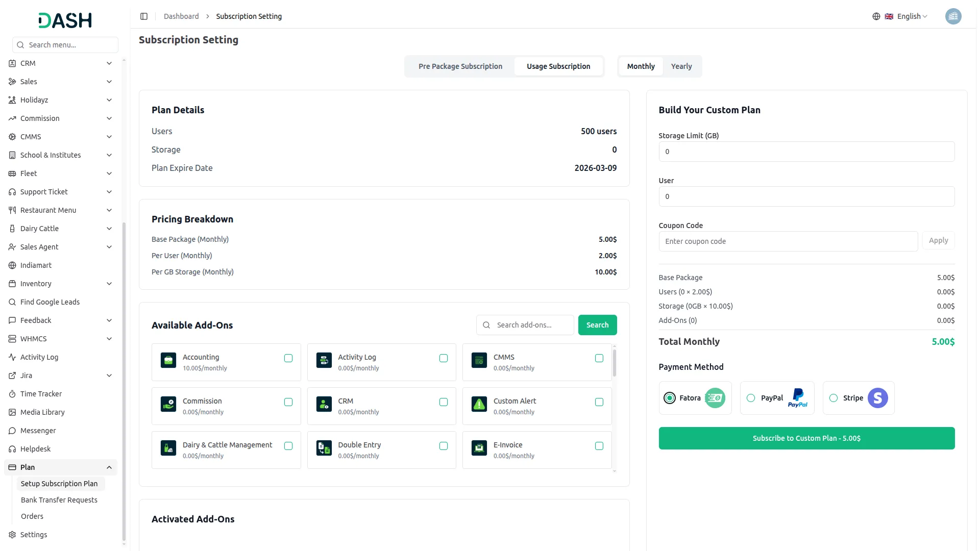Click the Double Entry add-on icon
980x551 pixels.
(x=324, y=448)
